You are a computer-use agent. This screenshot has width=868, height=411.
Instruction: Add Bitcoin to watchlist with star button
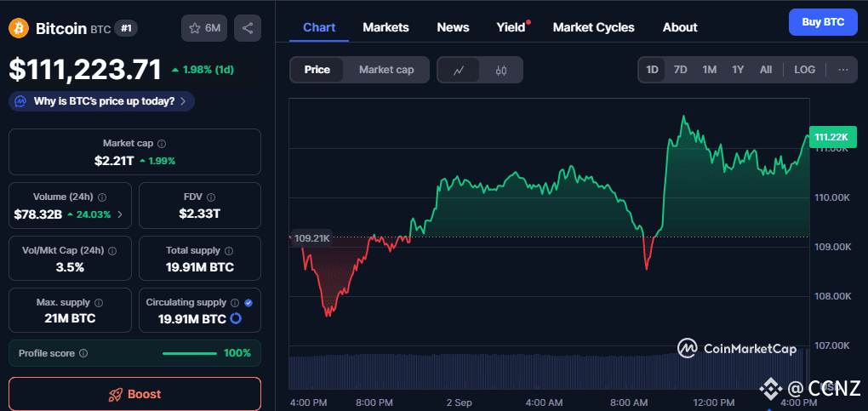[204, 28]
